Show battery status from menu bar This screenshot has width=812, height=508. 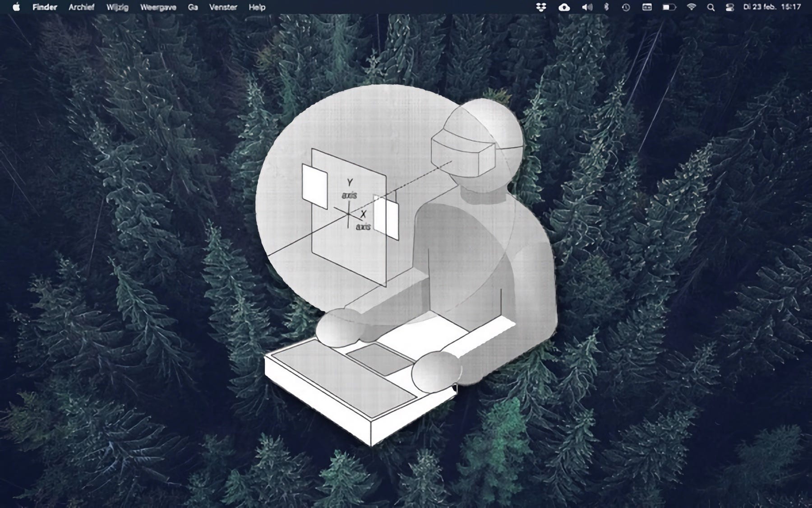669,7
